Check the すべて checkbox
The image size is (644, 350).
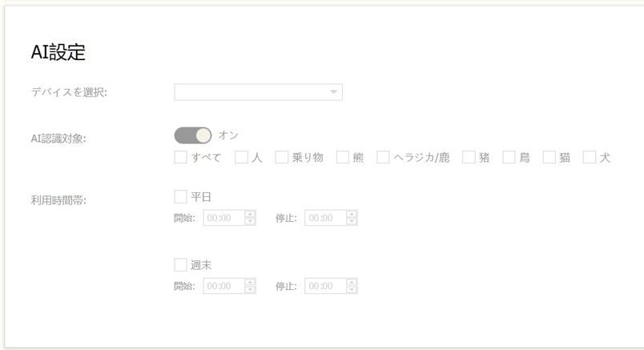180,158
